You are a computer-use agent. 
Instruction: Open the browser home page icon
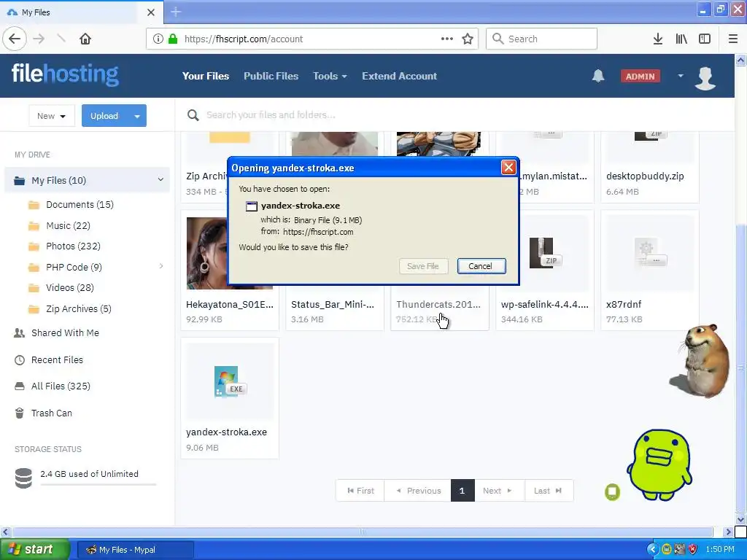(x=85, y=39)
